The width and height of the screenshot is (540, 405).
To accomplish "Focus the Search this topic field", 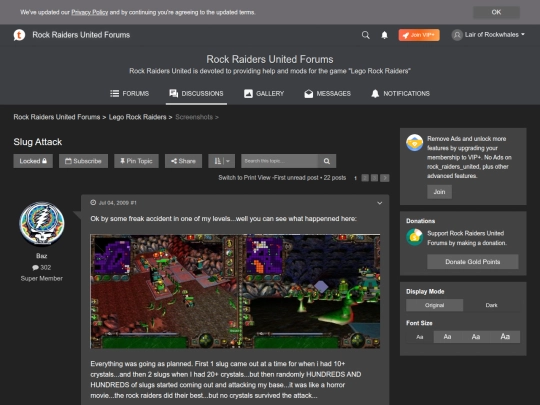I will pos(279,161).
